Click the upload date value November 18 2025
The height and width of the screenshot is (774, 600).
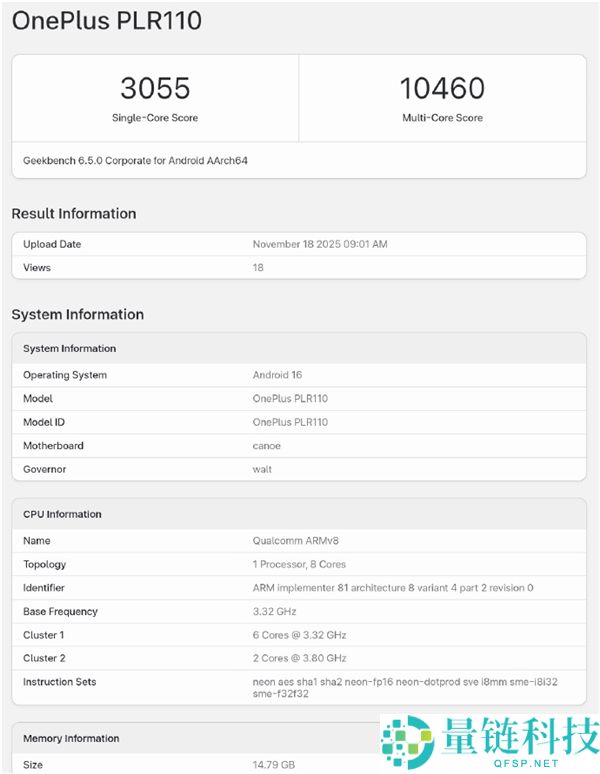coord(320,244)
